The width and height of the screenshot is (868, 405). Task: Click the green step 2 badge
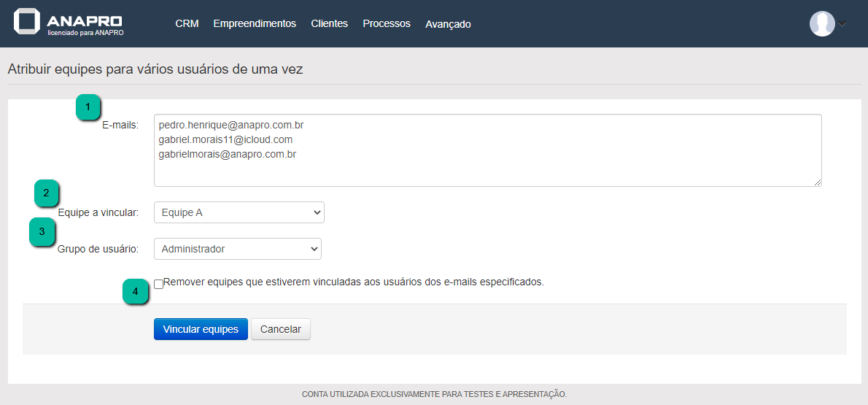(x=47, y=193)
